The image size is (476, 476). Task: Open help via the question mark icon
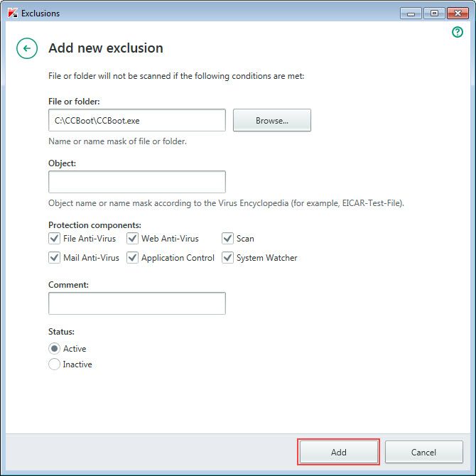(458, 32)
